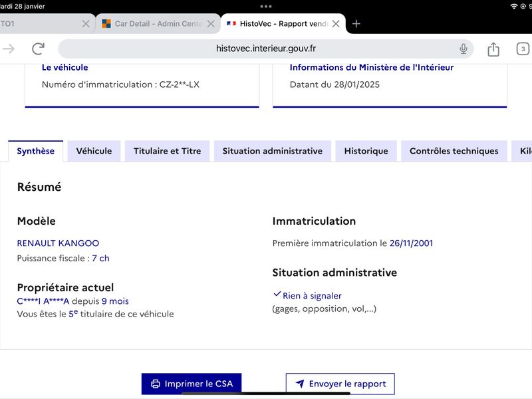Click the Immatriculation heading

[314, 221]
